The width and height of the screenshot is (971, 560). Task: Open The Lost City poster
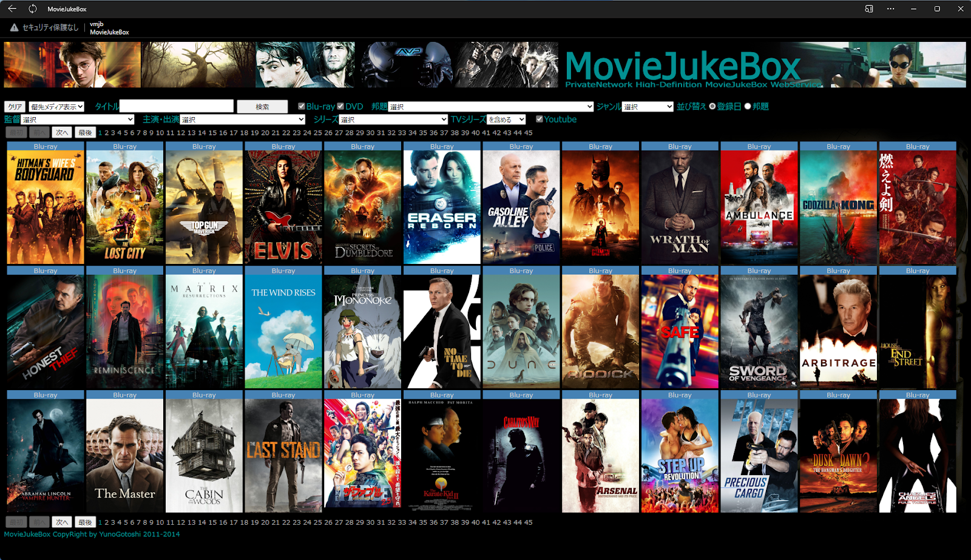coord(124,207)
